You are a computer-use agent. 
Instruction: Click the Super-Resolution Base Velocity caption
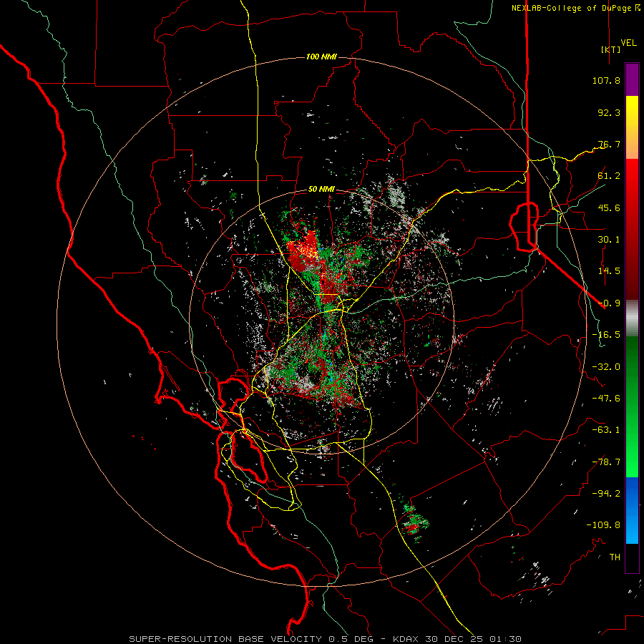click(326, 639)
